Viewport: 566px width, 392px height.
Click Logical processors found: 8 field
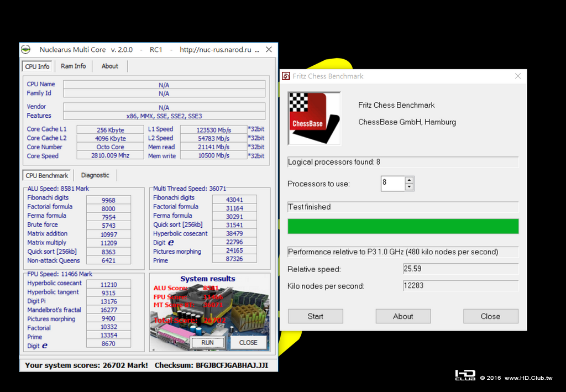point(403,162)
